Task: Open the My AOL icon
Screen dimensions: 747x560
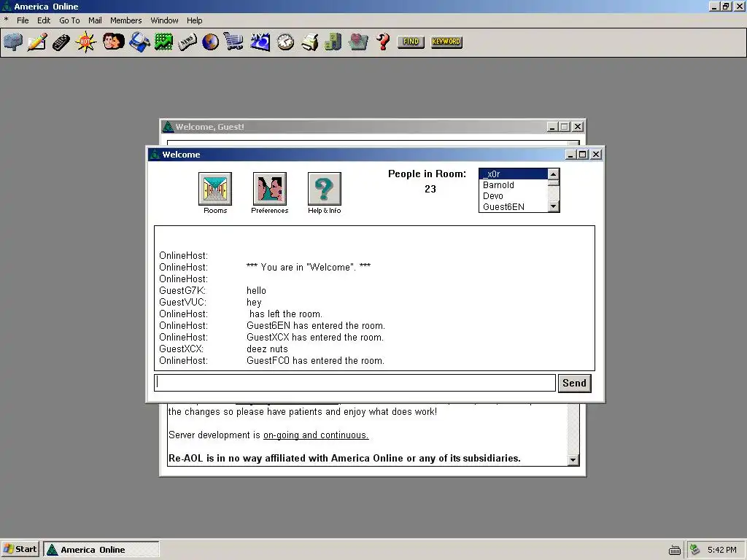Action: pyautogui.click(x=260, y=42)
